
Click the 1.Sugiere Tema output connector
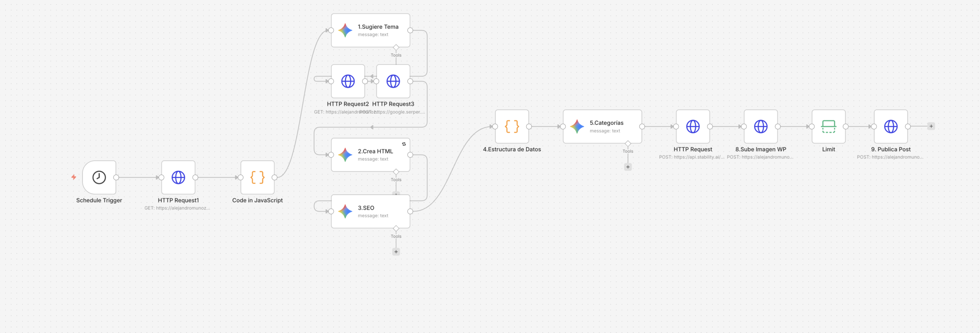click(410, 30)
